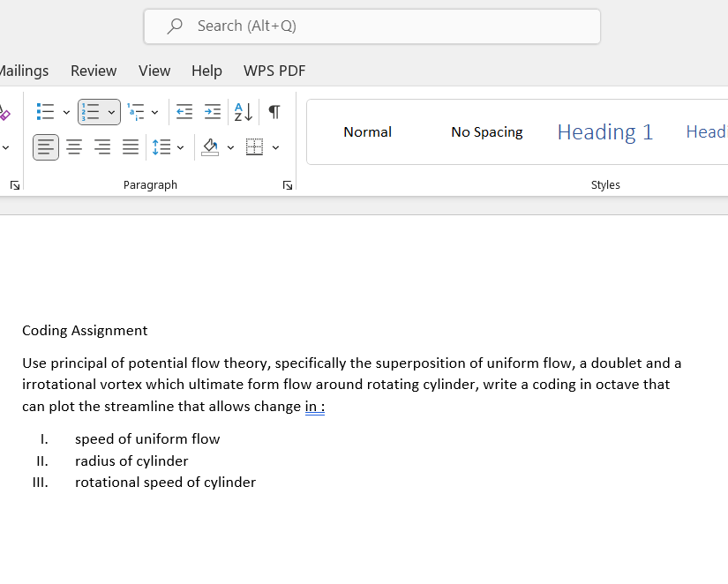Click the Clear Formatting eraser icon
Image resolution: width=728 pixels, height=584 pixels.
coord(4,113)
